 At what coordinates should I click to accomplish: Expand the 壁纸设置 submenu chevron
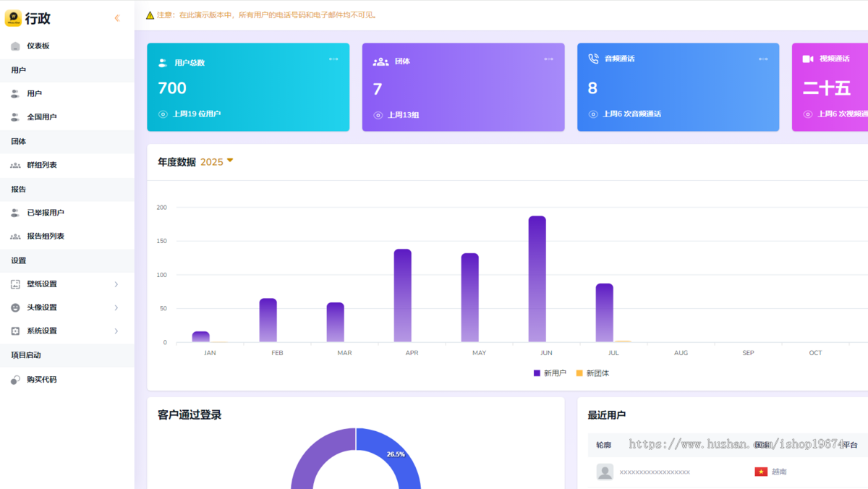tap(116, 284)
